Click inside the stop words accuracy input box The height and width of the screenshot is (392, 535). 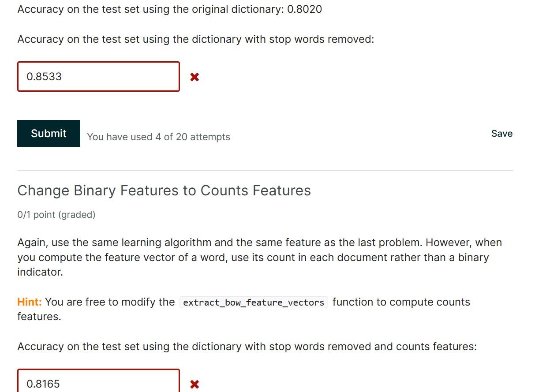tap(98, 76)
